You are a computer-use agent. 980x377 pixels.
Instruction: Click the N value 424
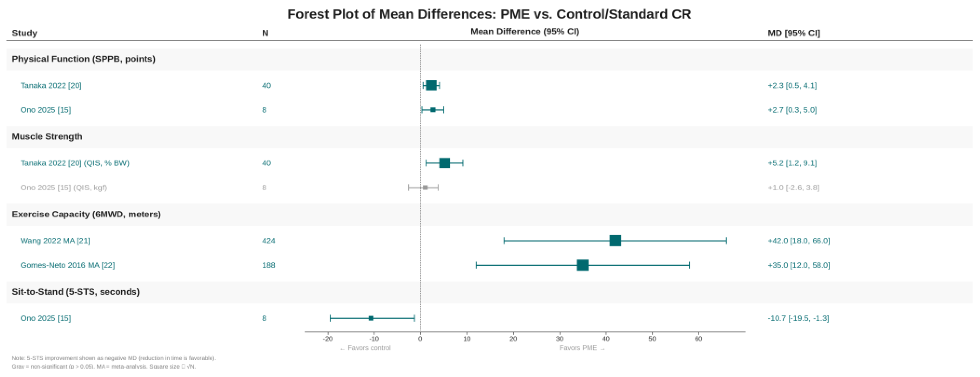coord(268,240)
